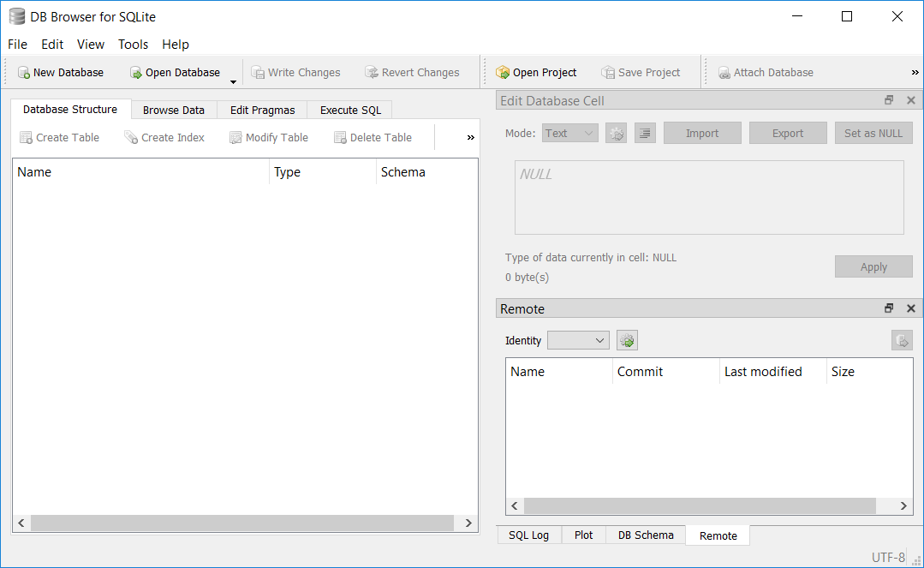Screen dimensions: 924x568
Task: Sort Remote list by Size column
Action: pos(869,372)
